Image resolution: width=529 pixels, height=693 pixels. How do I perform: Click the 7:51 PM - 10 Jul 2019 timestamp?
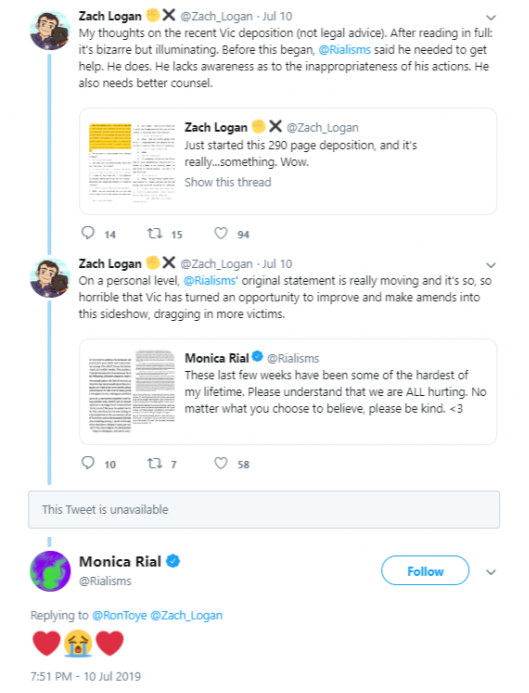[85, 676]
